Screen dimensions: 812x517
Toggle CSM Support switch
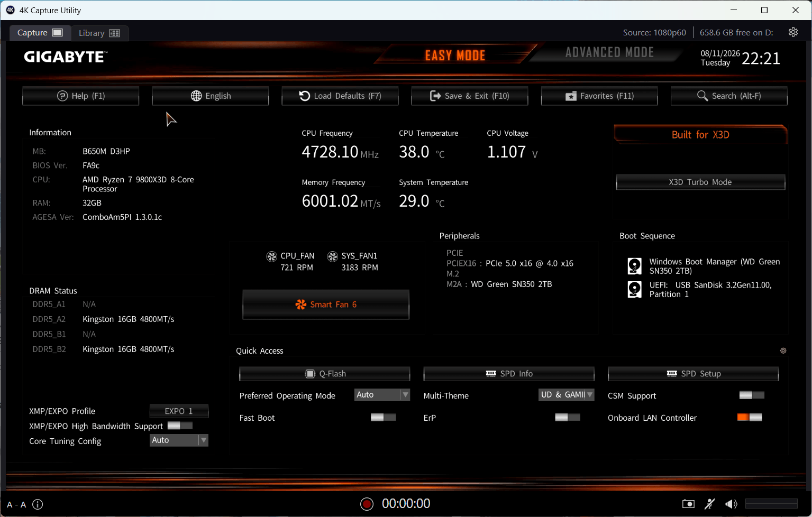[x=752, y=395]
